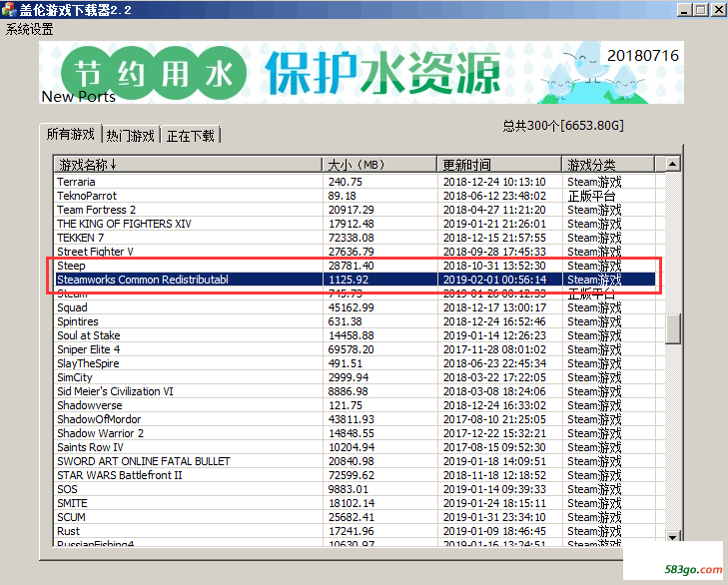Image resolution: width=728 pixels, height=585 pixels.
Task: Close the downloader window
Action: pyautogui.click(x=718, y=9)
